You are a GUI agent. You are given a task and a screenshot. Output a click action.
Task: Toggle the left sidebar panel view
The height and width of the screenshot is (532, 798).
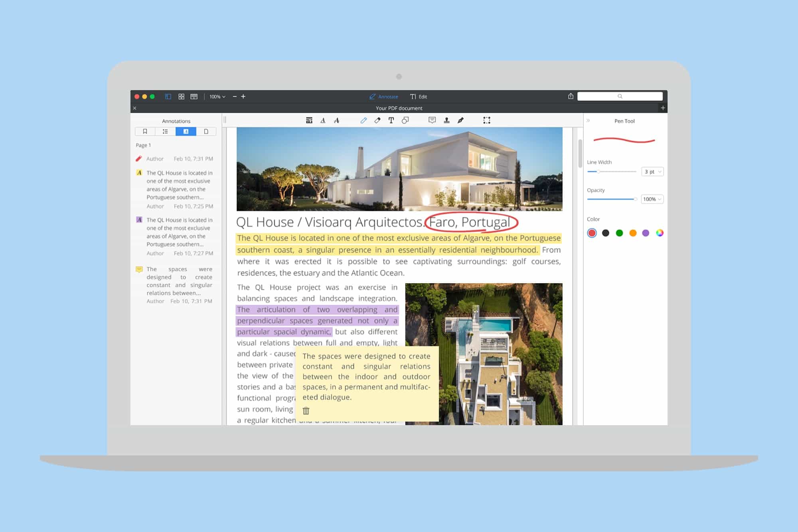[x=168, y=97]
